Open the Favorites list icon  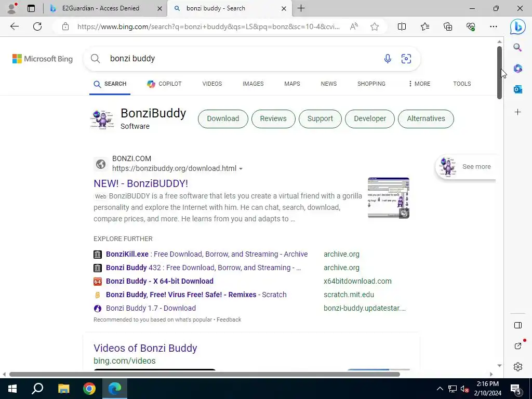pyautogui.click(x=425, y=26)
